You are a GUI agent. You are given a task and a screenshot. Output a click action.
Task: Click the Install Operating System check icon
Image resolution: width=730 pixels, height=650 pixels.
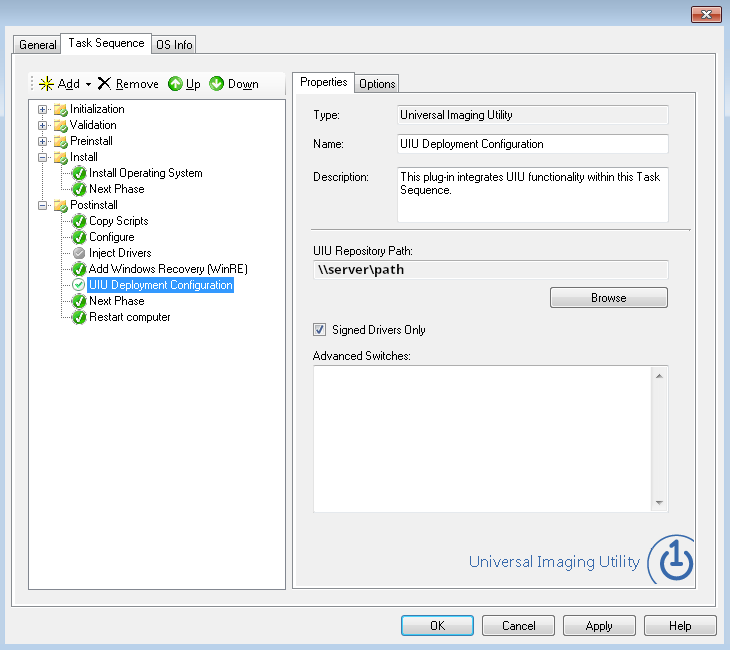[79, 174]
